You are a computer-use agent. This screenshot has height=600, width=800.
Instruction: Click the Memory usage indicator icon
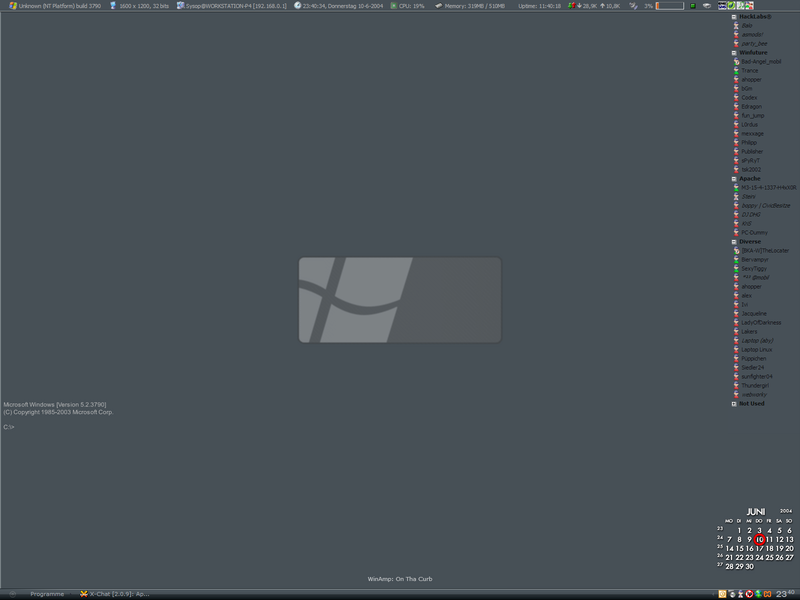click(438, 6)
